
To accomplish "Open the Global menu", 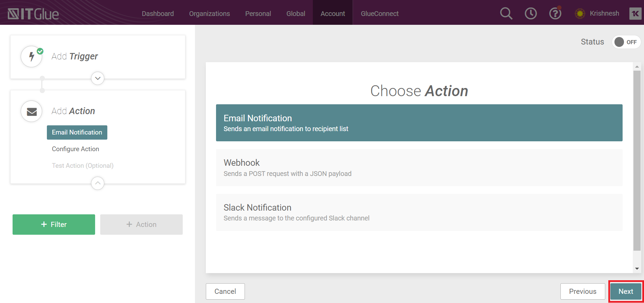I will pos(296,14).
